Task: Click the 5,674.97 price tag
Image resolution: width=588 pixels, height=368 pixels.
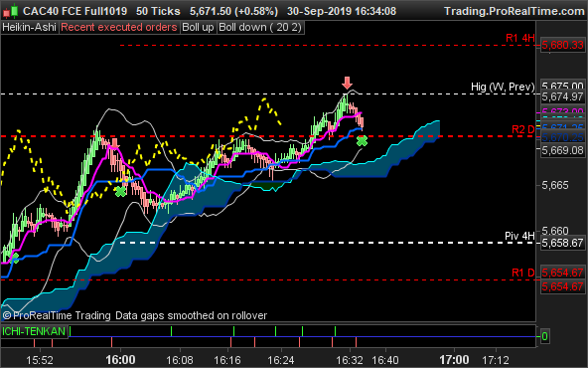Action: [x=562, y=96]
